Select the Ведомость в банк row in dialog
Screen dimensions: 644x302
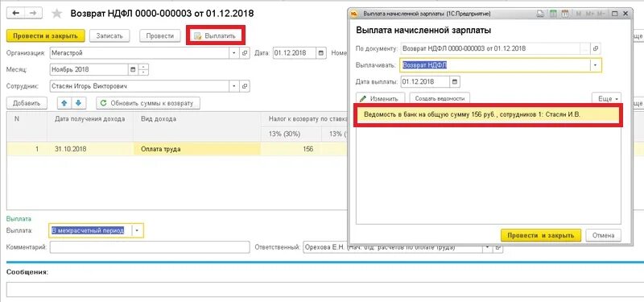coord(489,115)
